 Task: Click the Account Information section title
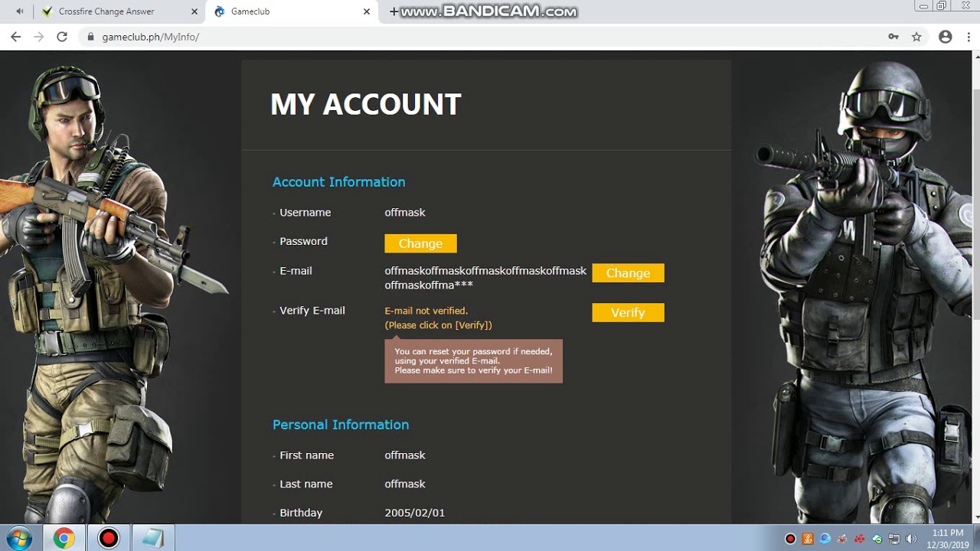pyautogui.click(x=339, y=182)
